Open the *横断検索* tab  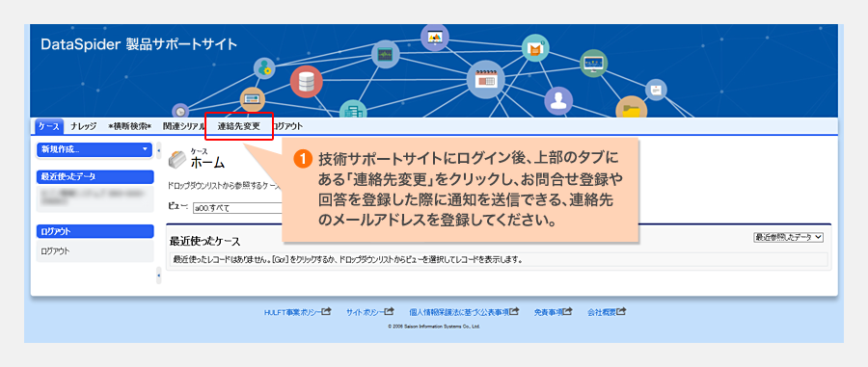[129, 126]
